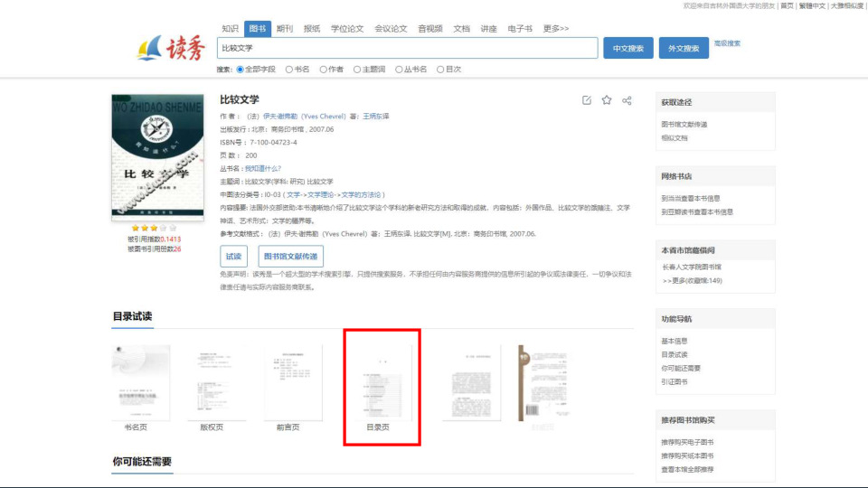Open sidebar link 图书馆文献传递 under 获取途径

point(684,125)
